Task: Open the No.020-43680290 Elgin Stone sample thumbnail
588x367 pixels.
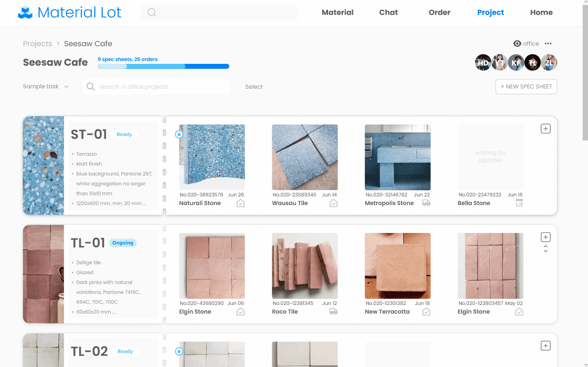Action: click(212, 266)
